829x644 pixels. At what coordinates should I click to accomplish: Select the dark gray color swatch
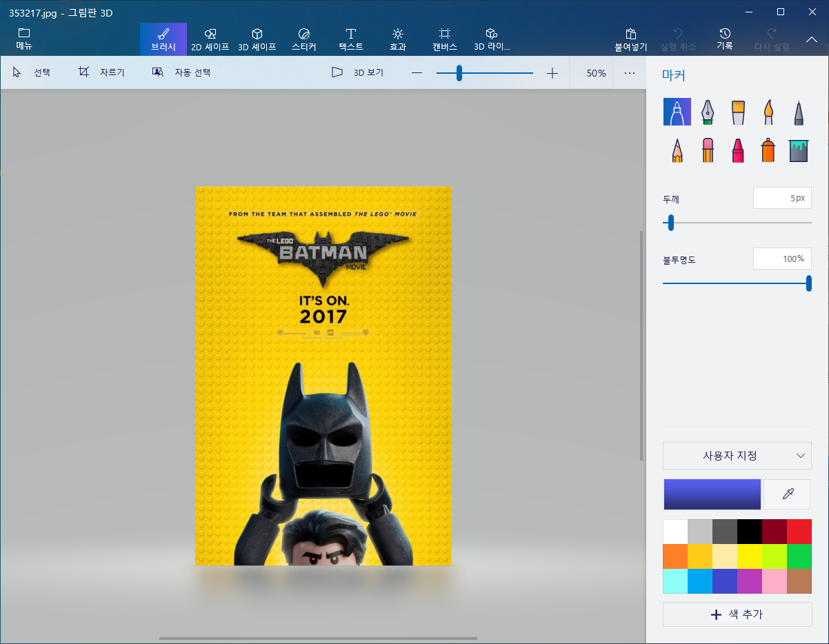(x=725, y=532)
